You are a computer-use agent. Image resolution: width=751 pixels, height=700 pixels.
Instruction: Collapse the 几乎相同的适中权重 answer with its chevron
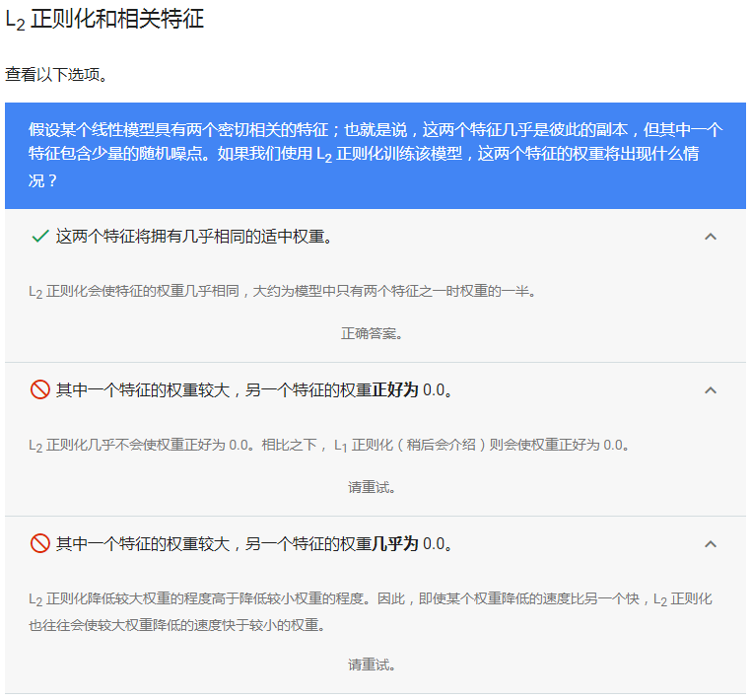[711, 237]
